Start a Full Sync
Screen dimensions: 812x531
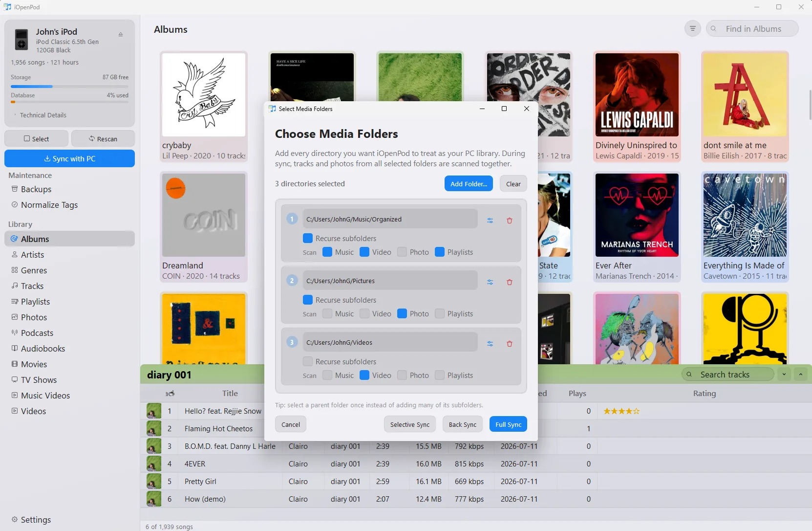pyautogui.click(x=508, y=424)
